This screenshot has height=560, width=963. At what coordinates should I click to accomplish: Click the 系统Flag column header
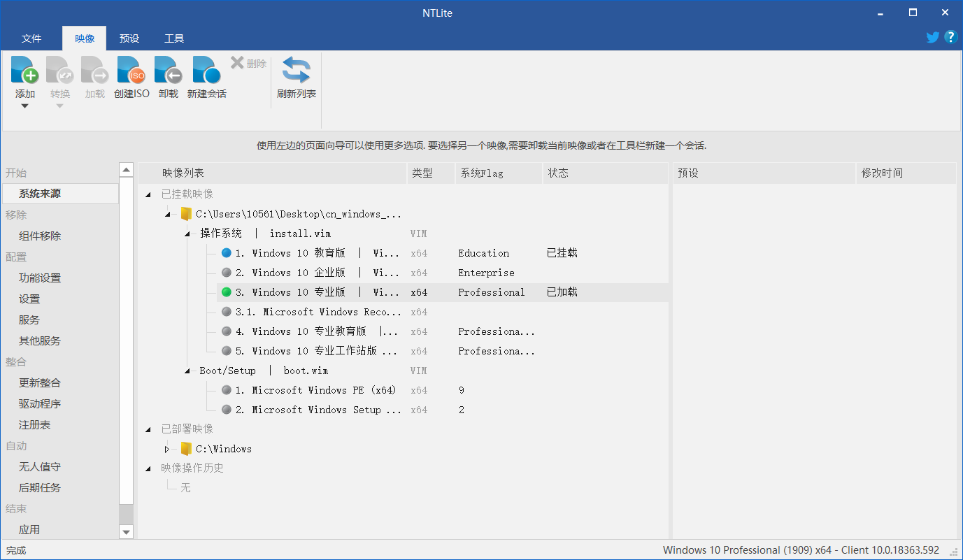[499, 173]
